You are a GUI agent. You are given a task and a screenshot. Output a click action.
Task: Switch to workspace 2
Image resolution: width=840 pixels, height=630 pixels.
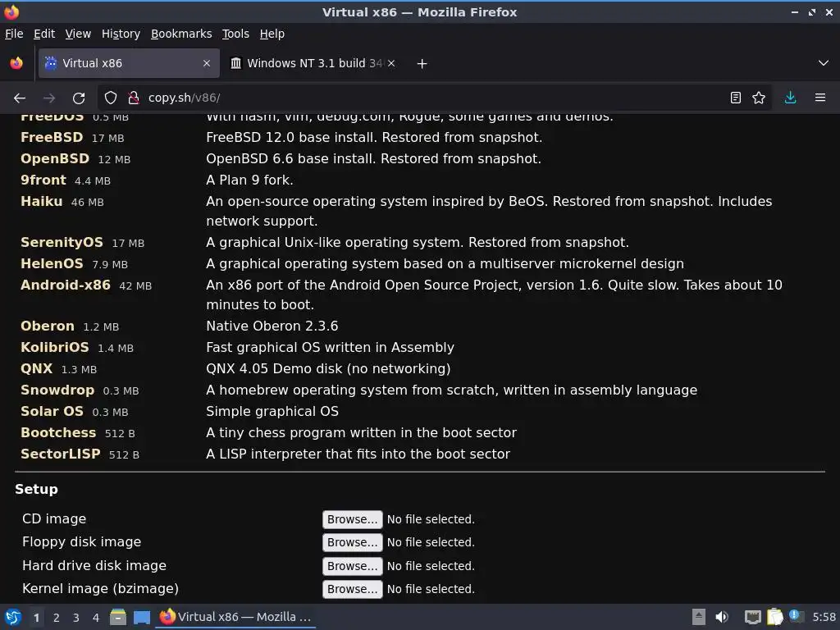(57, 618)
